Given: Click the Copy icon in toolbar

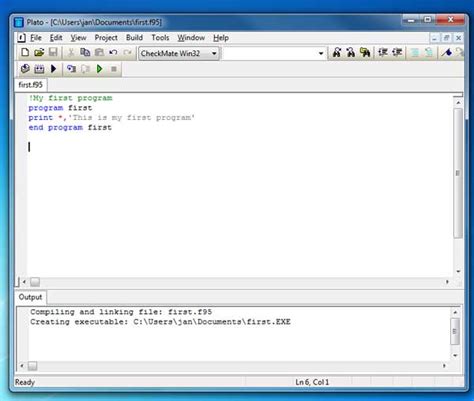Looking at the screenshot, I should 85,53.
